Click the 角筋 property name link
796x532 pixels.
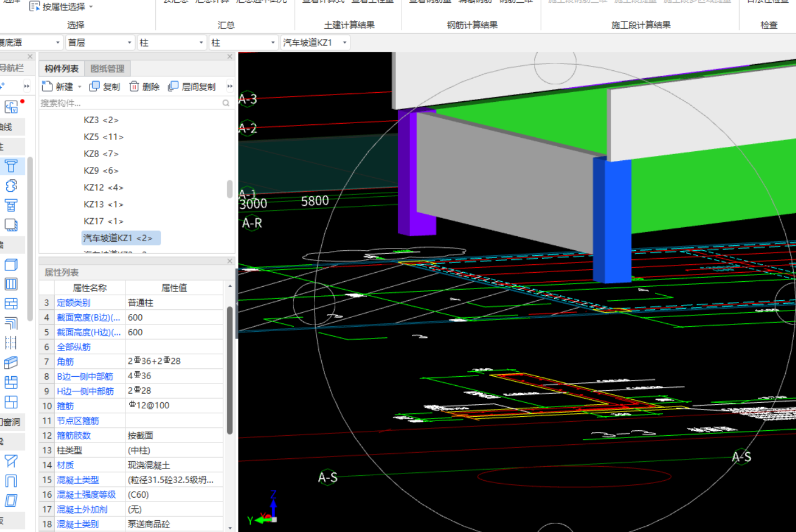pyautogui.click(x=65, y=362)
